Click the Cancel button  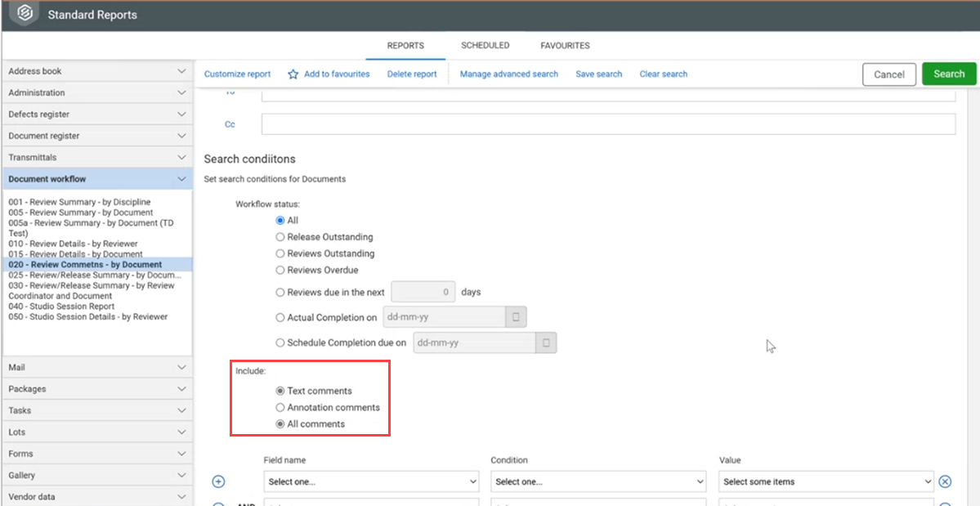tap(888, 74)
